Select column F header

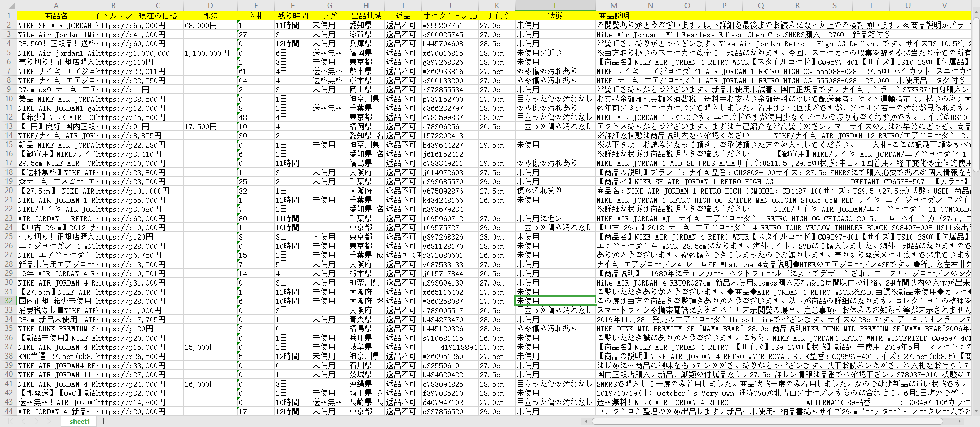(292, 6)
